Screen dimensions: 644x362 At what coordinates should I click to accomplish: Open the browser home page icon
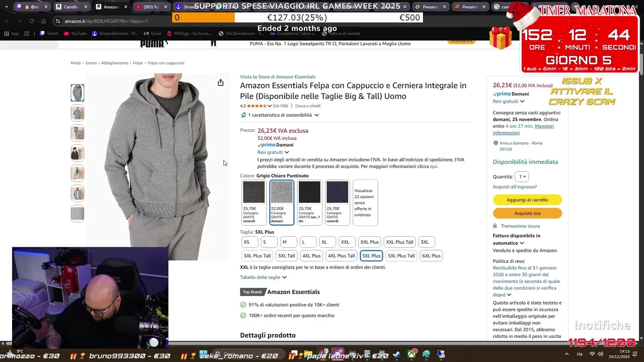[x=43, y=21]
